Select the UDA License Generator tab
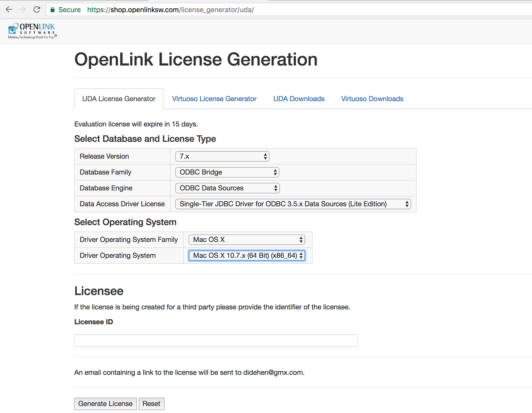532x413 pixels. pyautogui.click(x=119, y=99)
